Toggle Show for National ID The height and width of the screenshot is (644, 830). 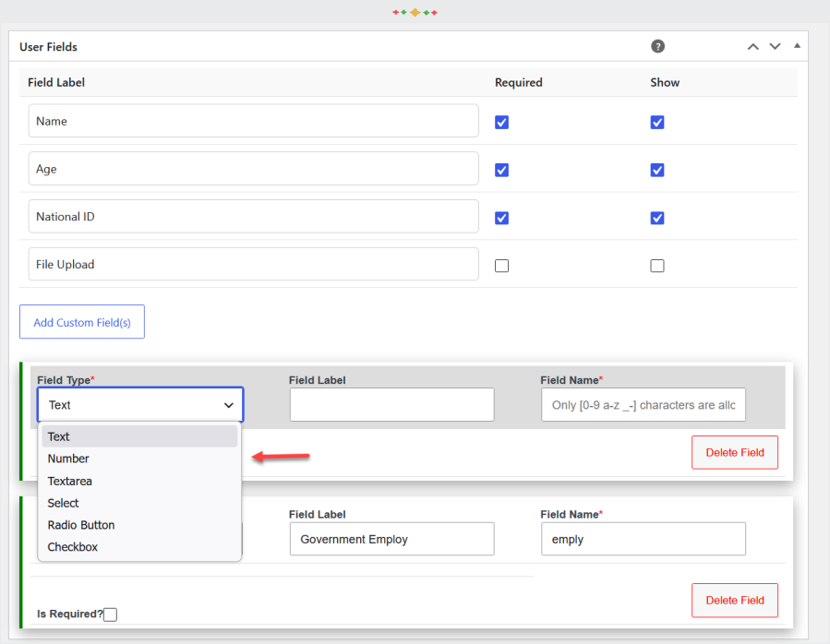click(657, 218)
